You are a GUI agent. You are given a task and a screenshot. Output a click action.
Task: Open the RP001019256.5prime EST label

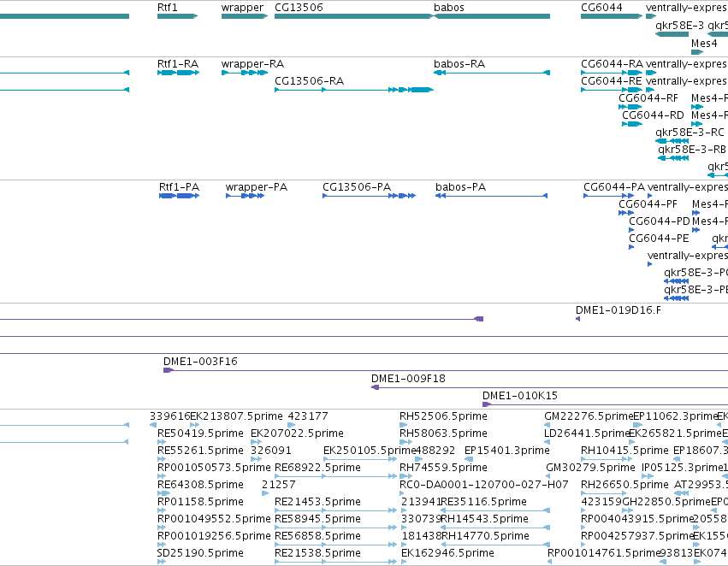point(214,537)
